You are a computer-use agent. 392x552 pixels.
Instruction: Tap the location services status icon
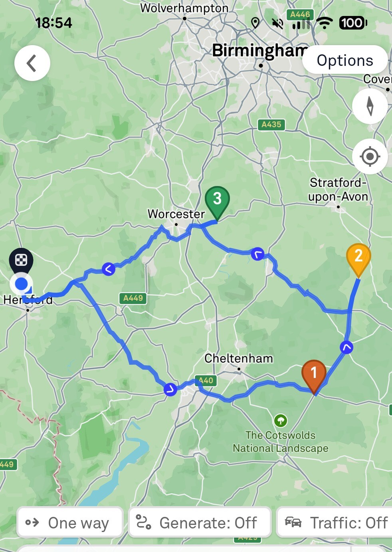(255, 23)
